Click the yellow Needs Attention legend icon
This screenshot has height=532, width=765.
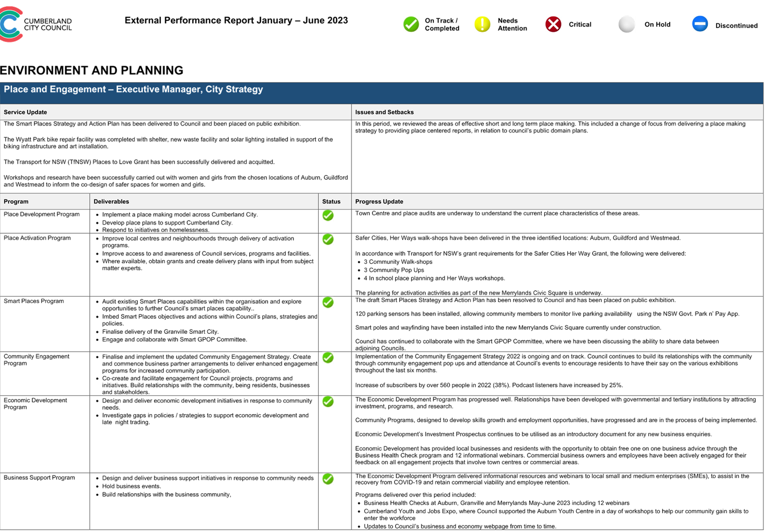(482, 24)
